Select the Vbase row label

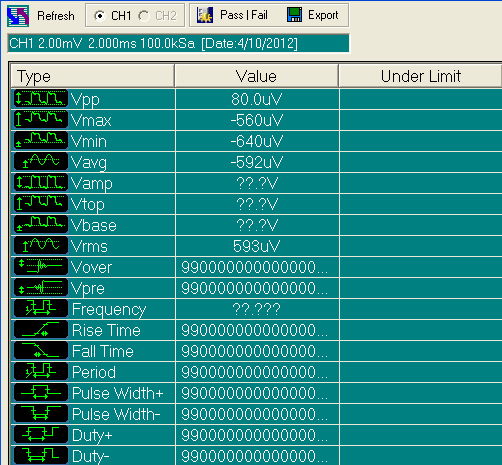(x=94, y=225)
